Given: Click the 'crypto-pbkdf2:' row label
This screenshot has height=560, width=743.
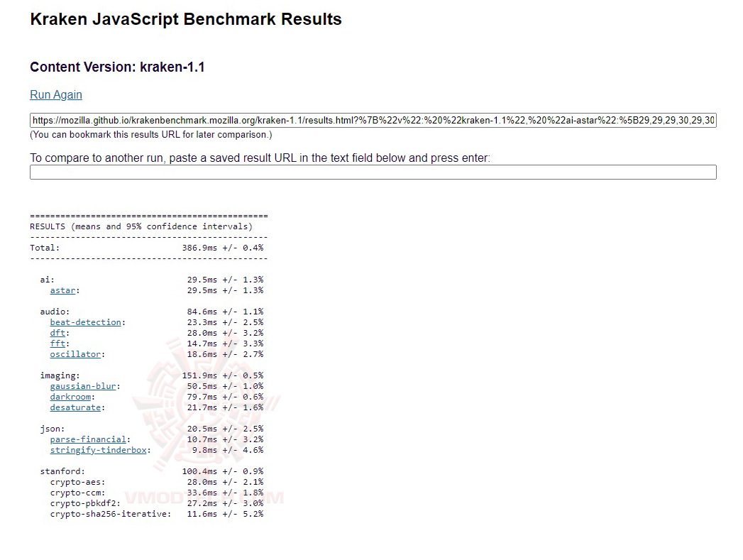Looking at the screenshot, I should [x=85, y=504].
